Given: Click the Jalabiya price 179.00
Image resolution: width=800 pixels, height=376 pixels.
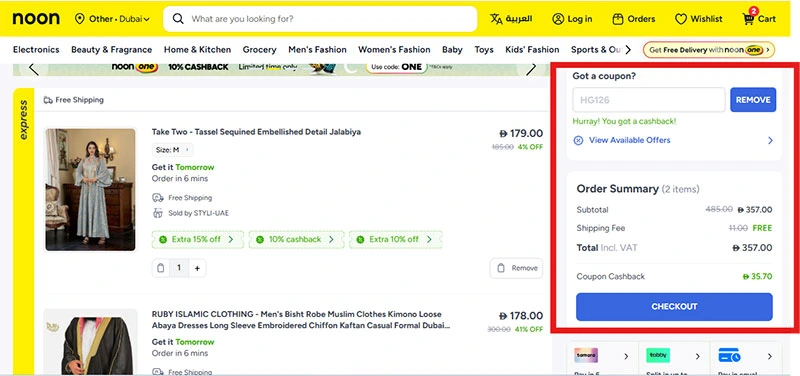Looking at the screenshot, I should pyautogui.click(x=521, y=134).
